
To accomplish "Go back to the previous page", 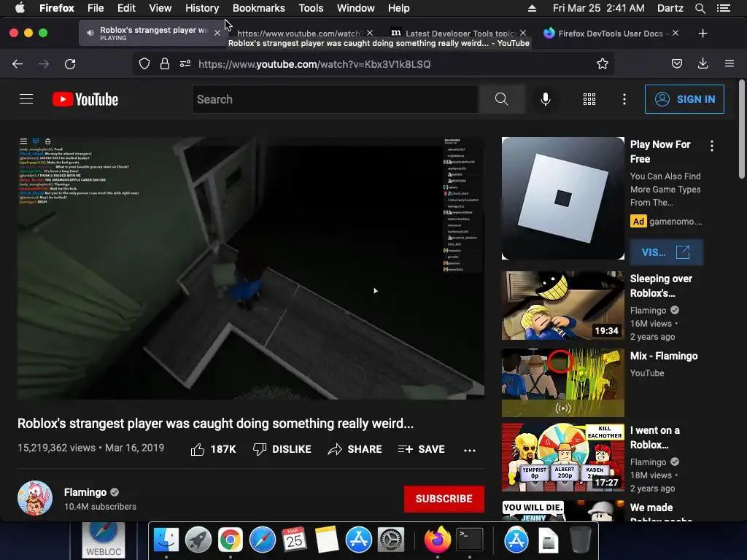I will pyautogui.click(x=18, y=64).
